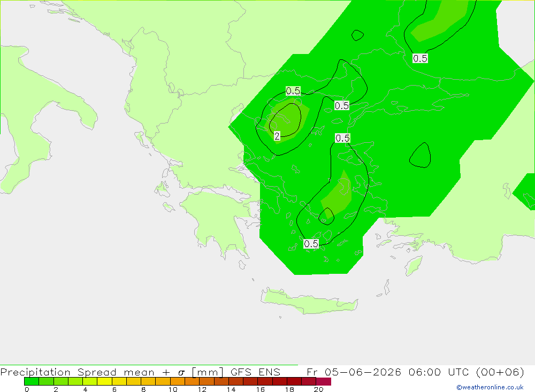Click the forecast step (00+06)

pos(500,372)
